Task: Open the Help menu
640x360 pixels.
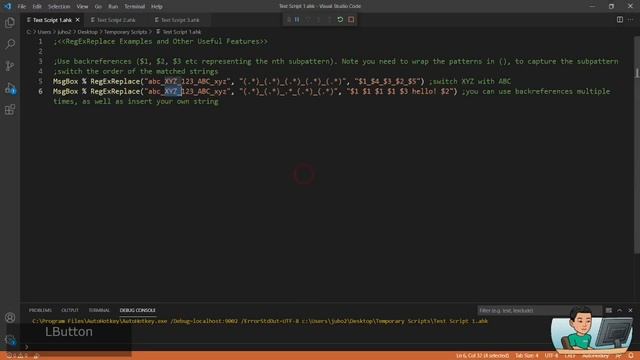Action: click(157, 6)
